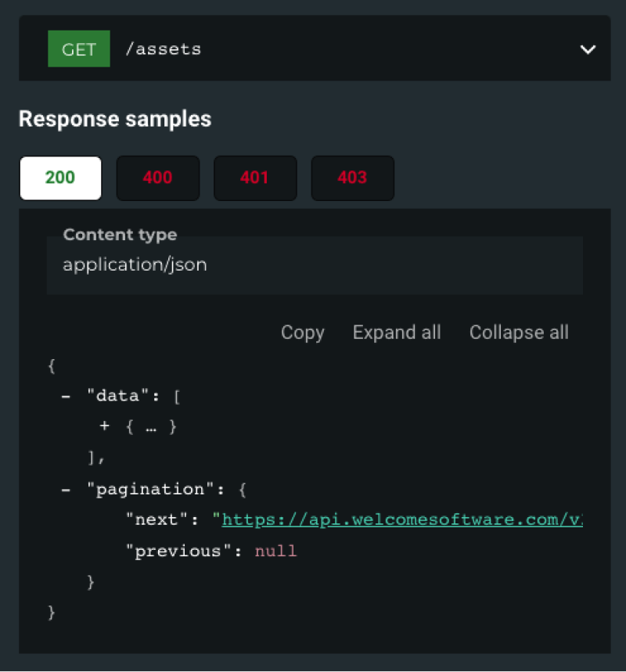626x672 pixels.
Task: Expand the collapsed object using the plus icon
Action: click(x=104, y=427)
